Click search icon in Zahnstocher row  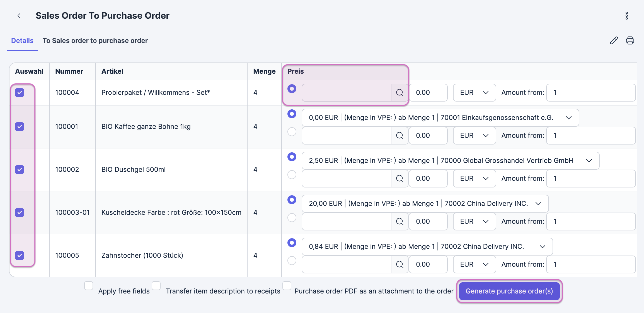click(x=400, y=264)
